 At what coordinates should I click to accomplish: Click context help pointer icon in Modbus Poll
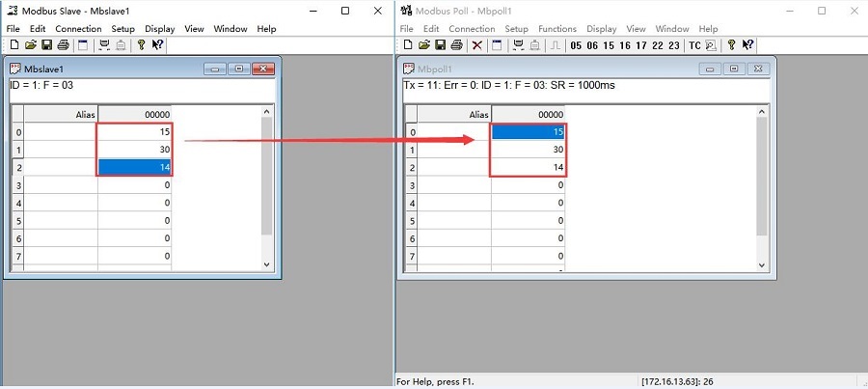[x=747, y=44]
